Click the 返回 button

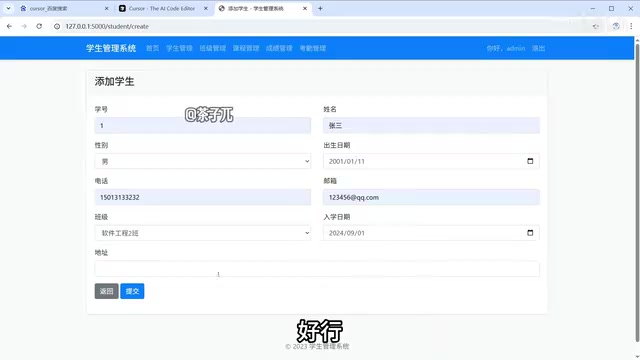pyautogui.click(x=107, y=291)
